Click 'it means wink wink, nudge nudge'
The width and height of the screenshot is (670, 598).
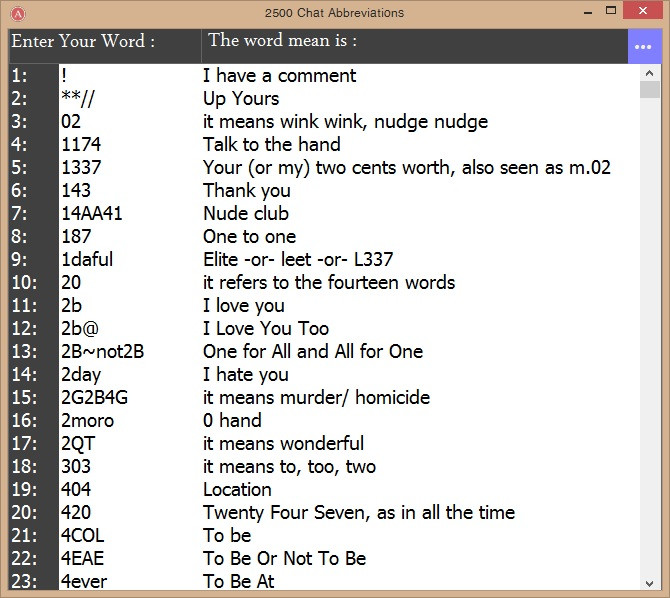tap(345, 122)
